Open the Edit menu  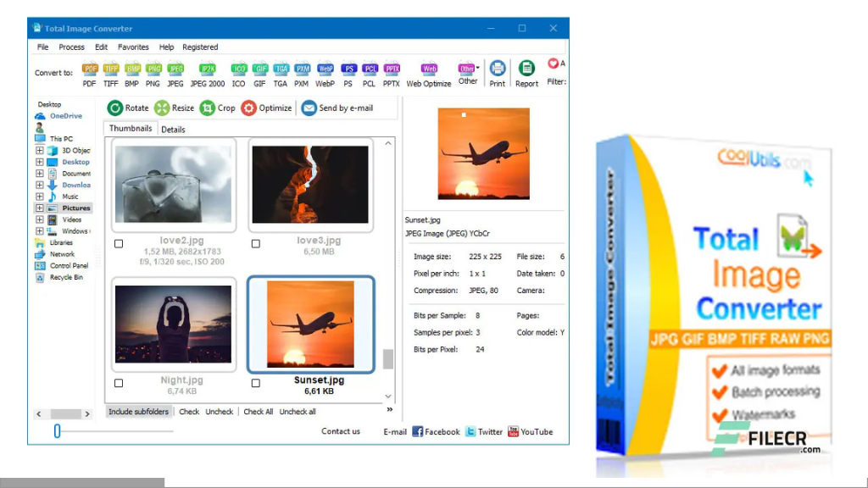(102, 47)
